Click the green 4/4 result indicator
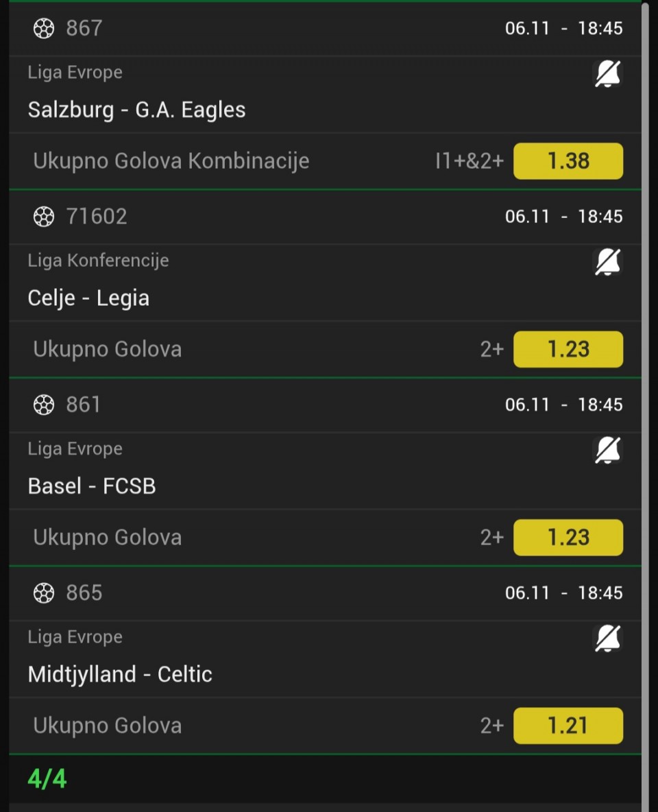Viewport: 658px width, 812px height. (47, 779)
